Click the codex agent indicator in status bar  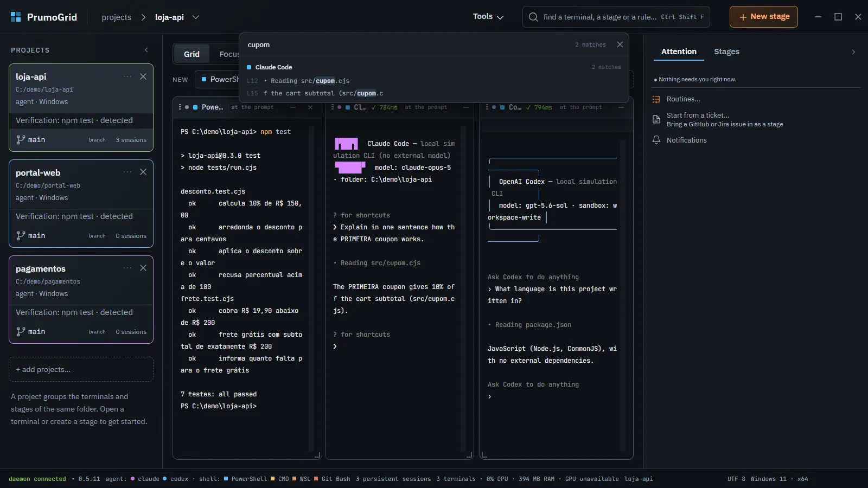point(176,479)
